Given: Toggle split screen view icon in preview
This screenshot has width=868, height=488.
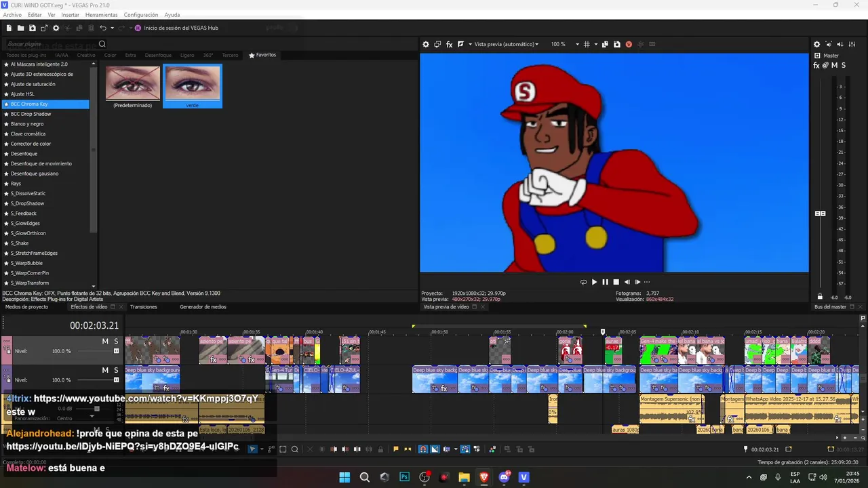Looking at the screenshot, I should coord(461,44).
